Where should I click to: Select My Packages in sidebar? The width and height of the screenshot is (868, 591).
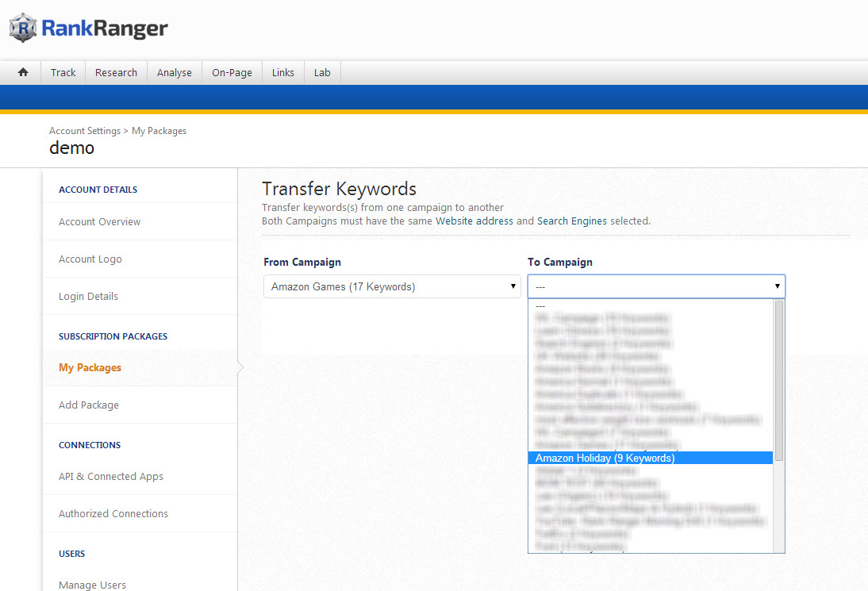[x=90, y=367]
